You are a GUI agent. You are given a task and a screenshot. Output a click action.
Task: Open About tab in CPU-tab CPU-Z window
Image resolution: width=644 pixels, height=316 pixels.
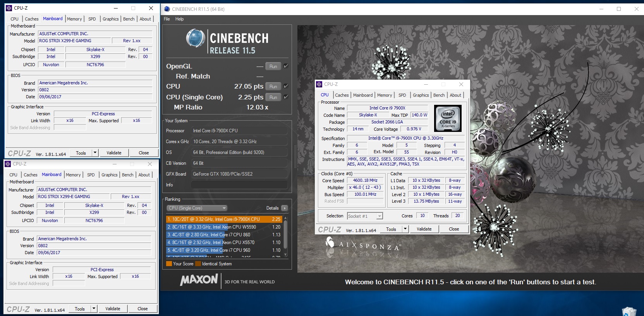(x=455, y=95)
